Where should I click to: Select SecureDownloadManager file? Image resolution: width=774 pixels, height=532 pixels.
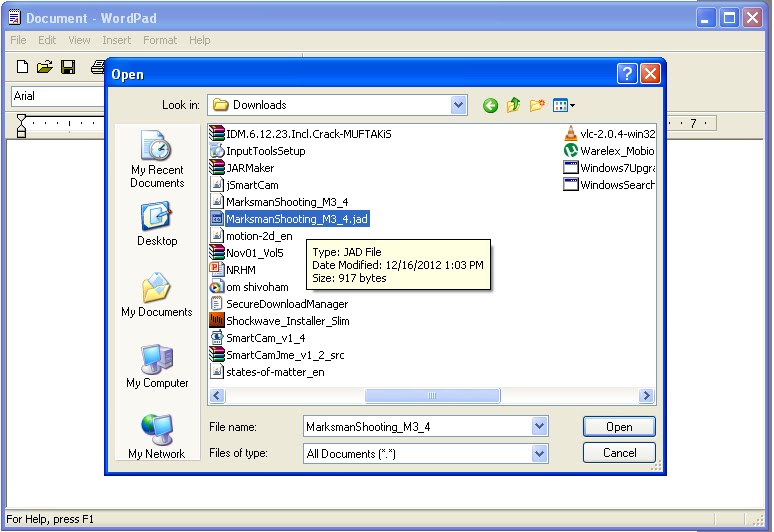(279, 304)
